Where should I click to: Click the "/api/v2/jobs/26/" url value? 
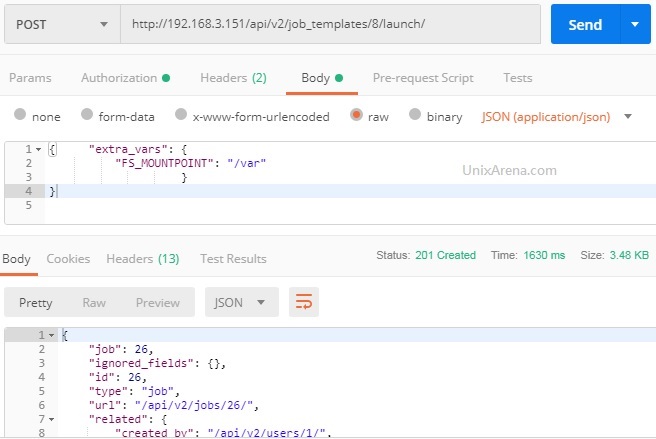click(194, 405)
